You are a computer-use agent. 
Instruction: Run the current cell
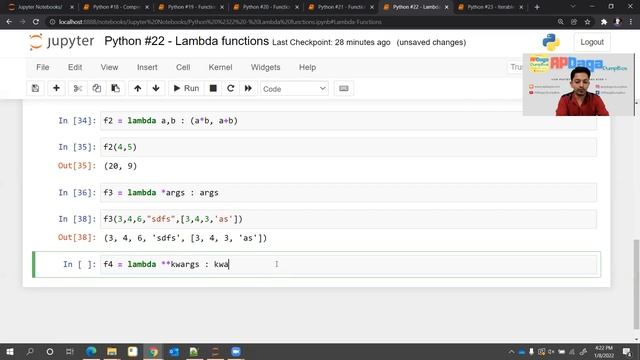tap(186, 89)
